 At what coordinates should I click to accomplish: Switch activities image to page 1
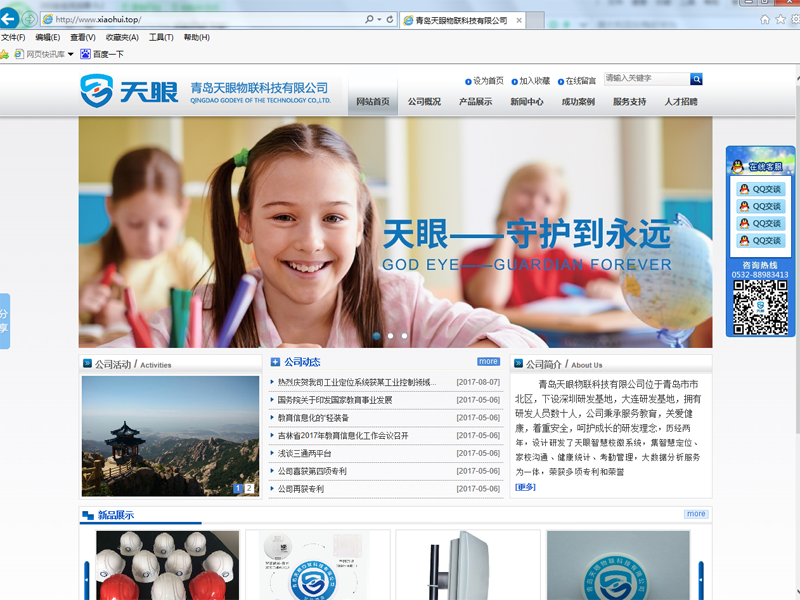[237, 488]
